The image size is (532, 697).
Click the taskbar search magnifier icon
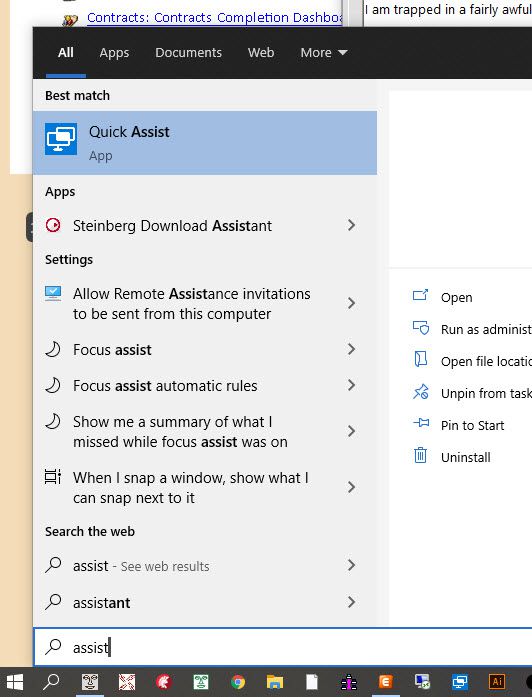(52, 681)
